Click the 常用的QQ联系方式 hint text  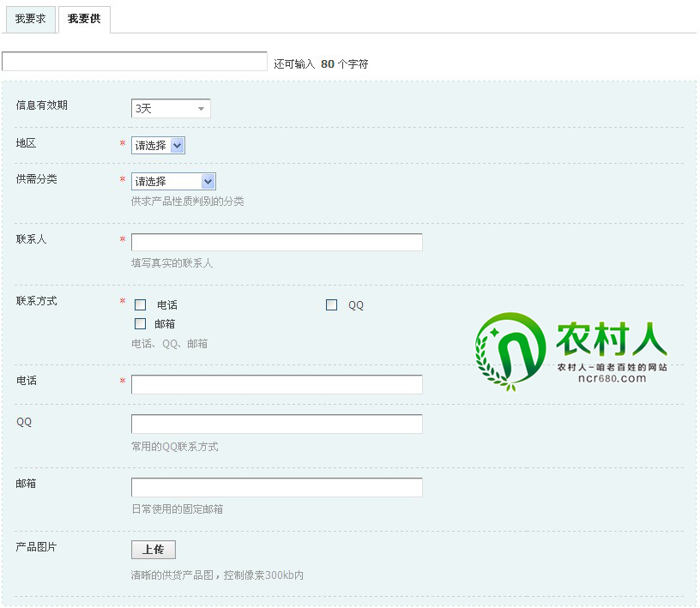[174, 447]
